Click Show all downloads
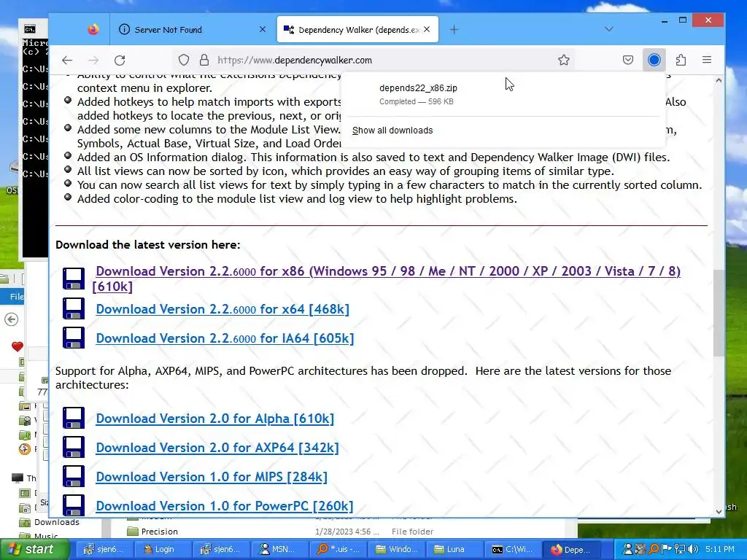Image resolution: width=747 pixels, height=560 pixels. 392,131
